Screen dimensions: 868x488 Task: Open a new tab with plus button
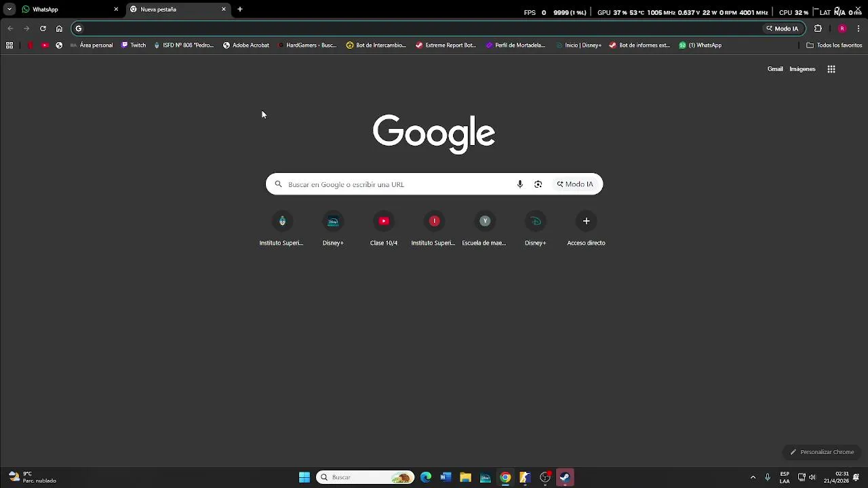coord(240,9)
